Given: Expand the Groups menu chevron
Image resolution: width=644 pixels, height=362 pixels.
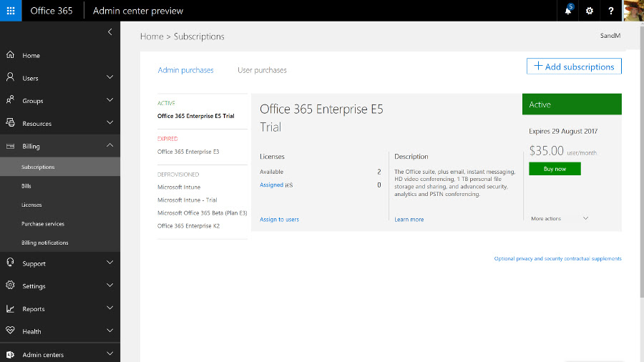Looking at the screenshot, I should (109, 99).
